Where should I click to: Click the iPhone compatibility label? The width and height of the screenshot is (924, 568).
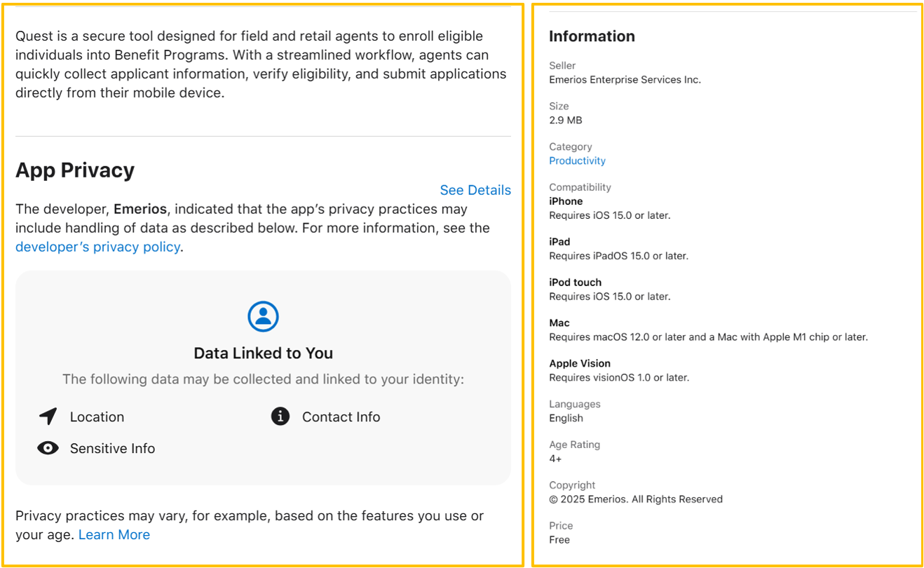click(x=566, y=201)
